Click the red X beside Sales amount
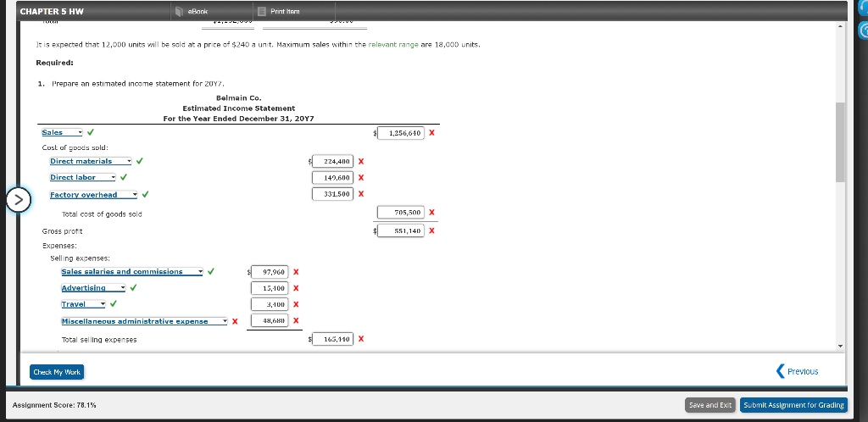Viewport: 868px width, 422px height. pos(431,133)
